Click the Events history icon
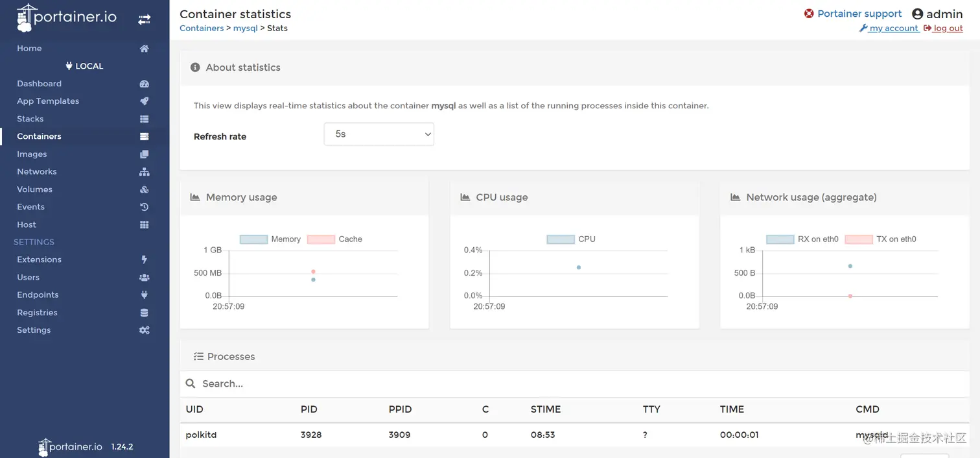980x458 pixels. [144, 207]
